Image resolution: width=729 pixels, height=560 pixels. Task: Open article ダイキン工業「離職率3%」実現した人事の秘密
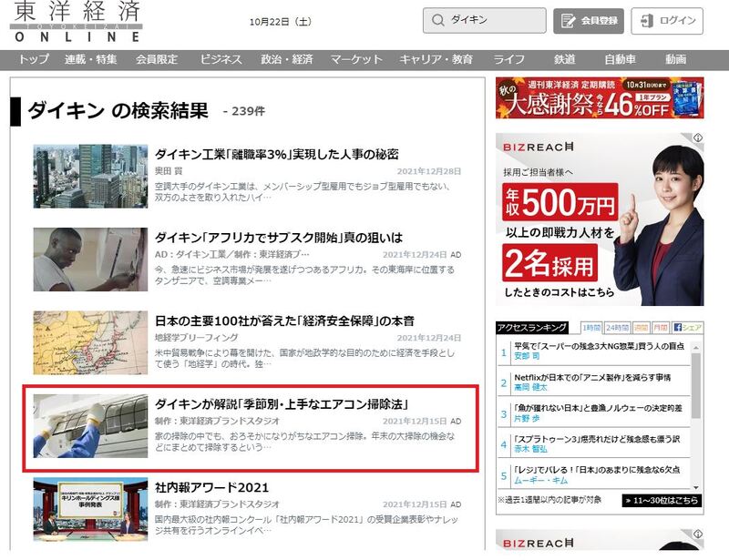pyautogui.click(x=277, y=154)
